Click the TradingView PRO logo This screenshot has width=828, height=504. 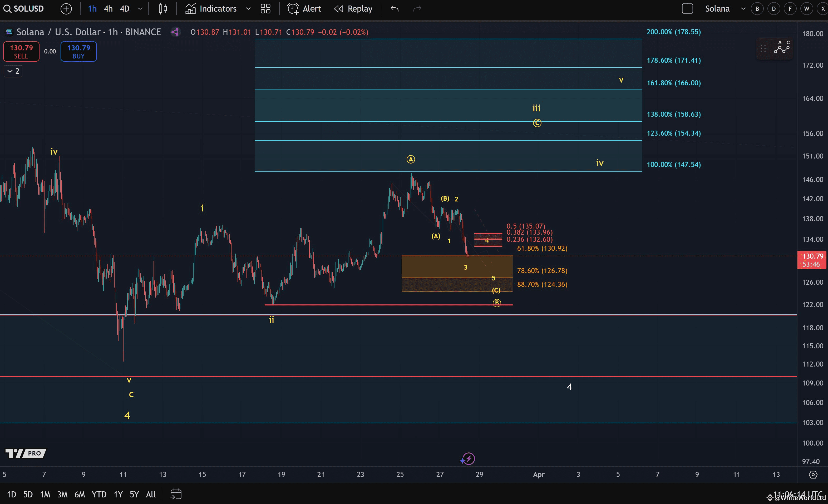(26, 453)
